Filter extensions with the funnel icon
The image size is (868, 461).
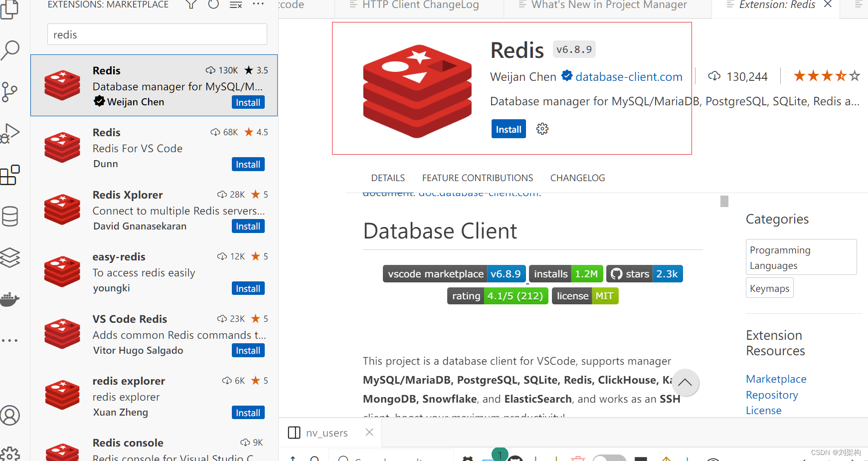point(191,5)
